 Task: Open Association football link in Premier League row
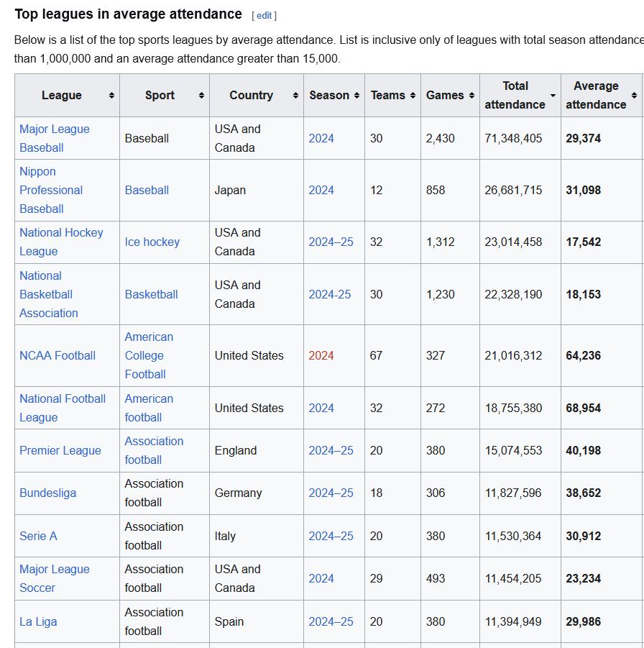click(154, 450)
